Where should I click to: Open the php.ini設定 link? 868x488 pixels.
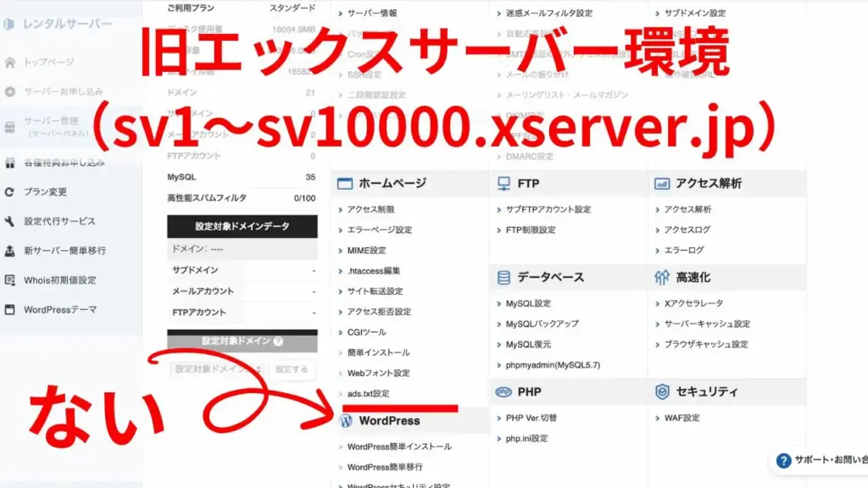click(x=526, y=439)
